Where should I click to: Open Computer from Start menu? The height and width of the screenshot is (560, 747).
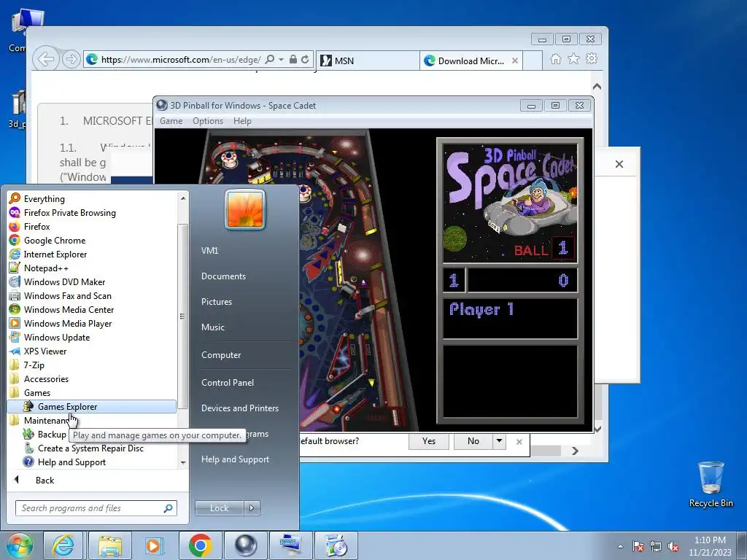[x=221, y=355]
